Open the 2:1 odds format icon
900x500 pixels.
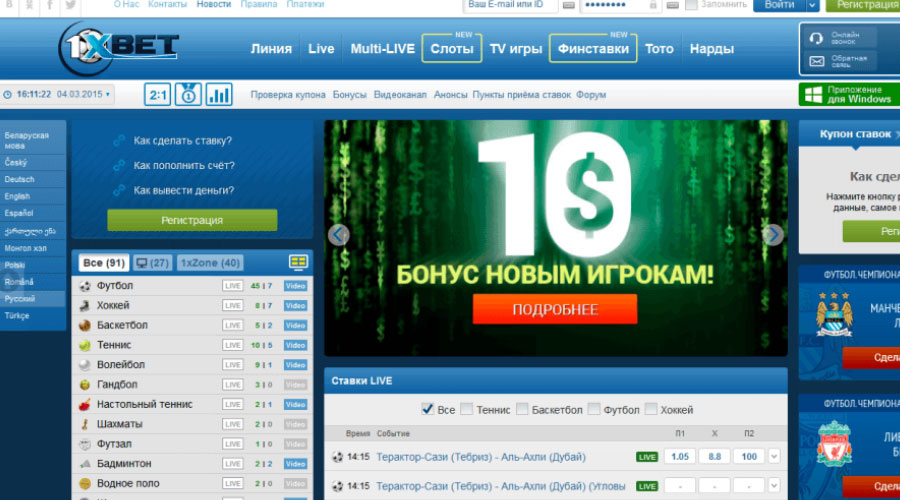click(x=157, y=95)
